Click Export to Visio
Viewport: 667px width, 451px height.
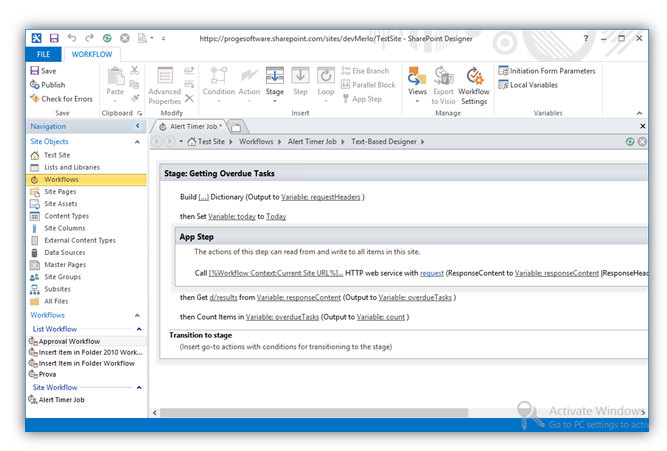[x=443, y=84]
